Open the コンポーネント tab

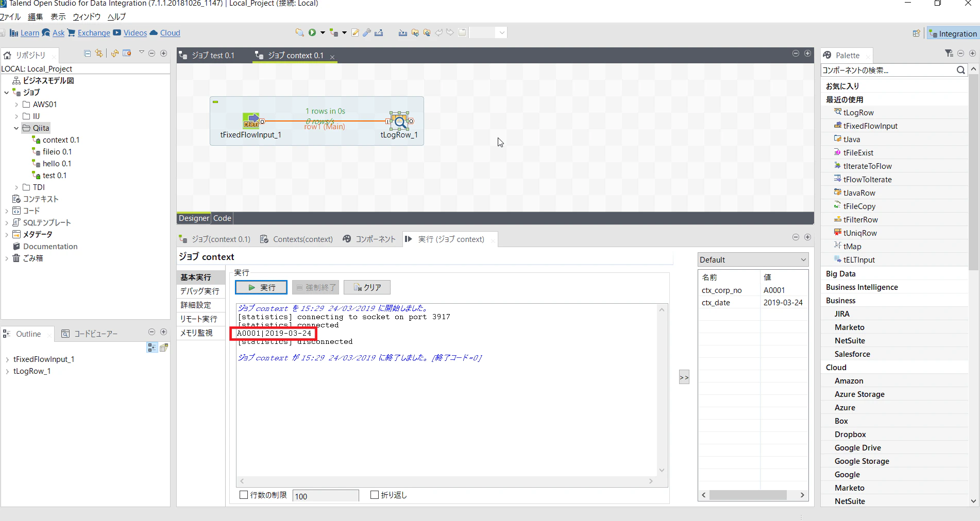pos(369,239)
